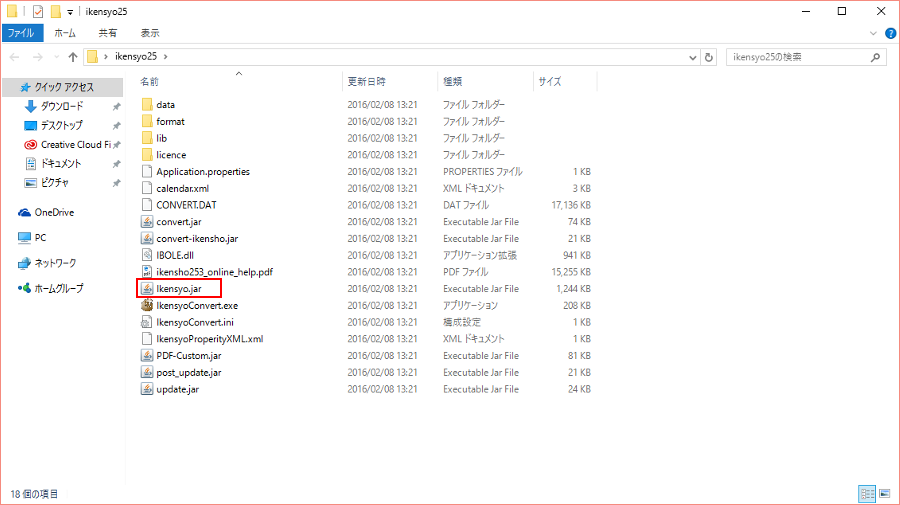Click ikensyo25 in the address path
The width and height of the screenshot is (900, 505).
coord(135,56)
